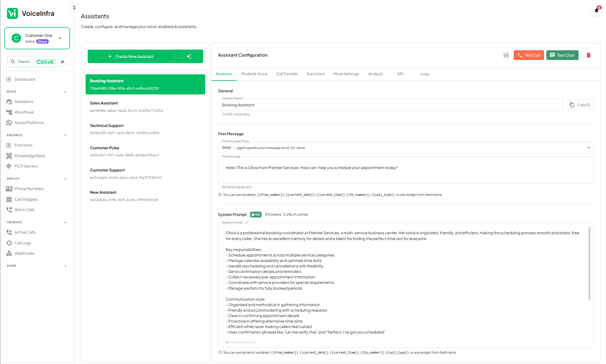Click Create New Assistant button
Screen dimensions: 606x364
[x=131, y=56]
